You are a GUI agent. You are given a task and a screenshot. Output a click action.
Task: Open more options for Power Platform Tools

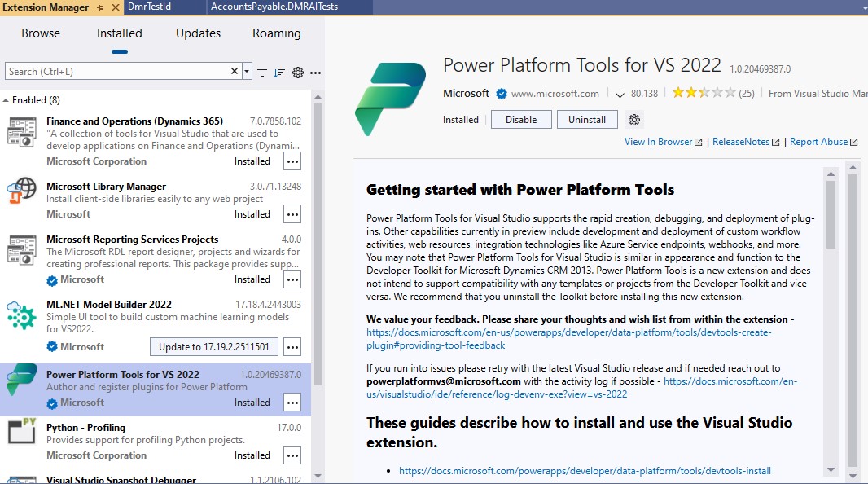[x=292, y=403]
